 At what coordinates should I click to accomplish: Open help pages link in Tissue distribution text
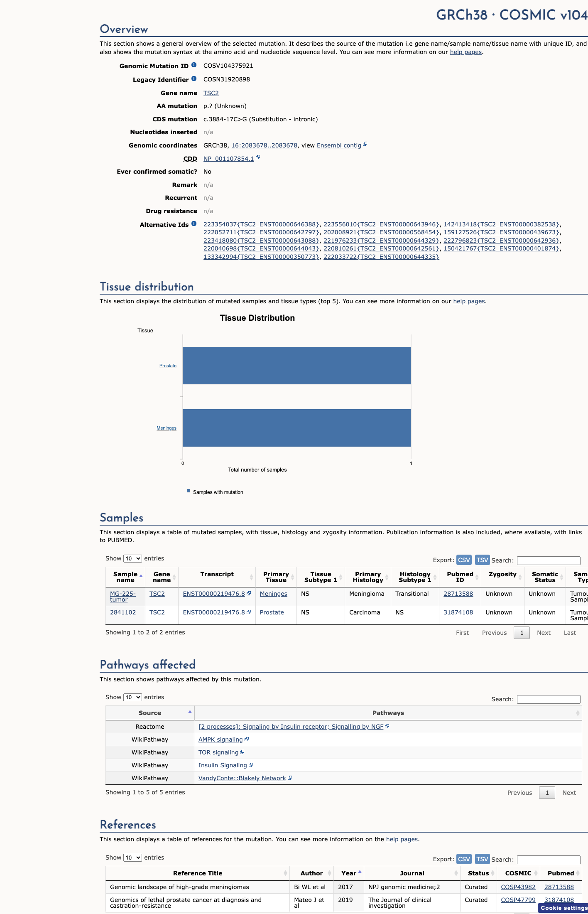point(469,301)
